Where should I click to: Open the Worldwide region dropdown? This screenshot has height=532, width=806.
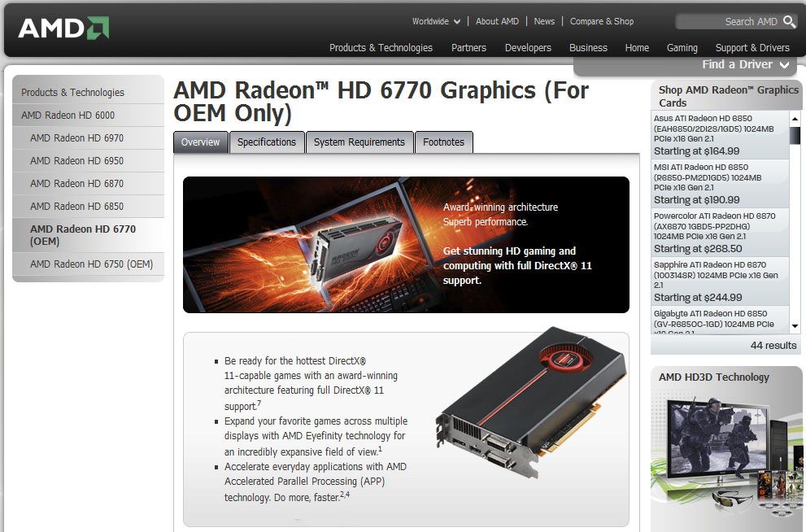click(x=436, y=22)
